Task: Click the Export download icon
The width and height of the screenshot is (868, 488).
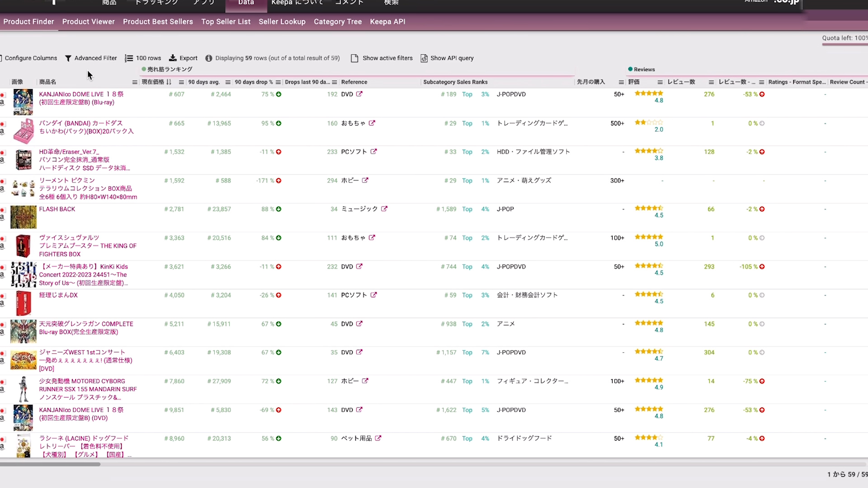Action: pyautogui.click(x=173, y=58)
